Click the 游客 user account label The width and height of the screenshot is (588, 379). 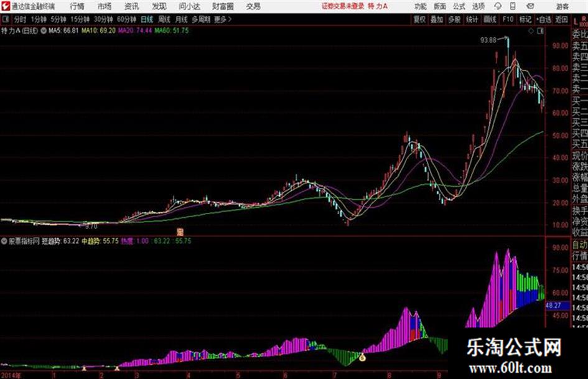[562, 6]
